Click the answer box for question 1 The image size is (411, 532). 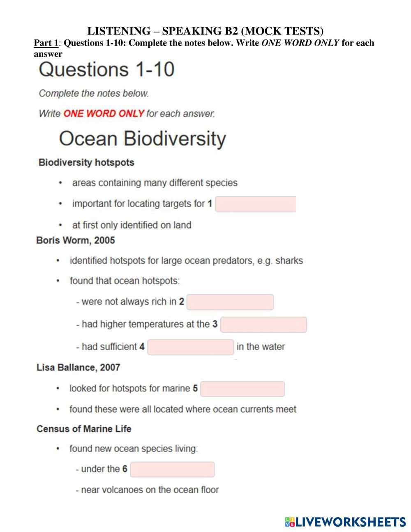point(255,204)
